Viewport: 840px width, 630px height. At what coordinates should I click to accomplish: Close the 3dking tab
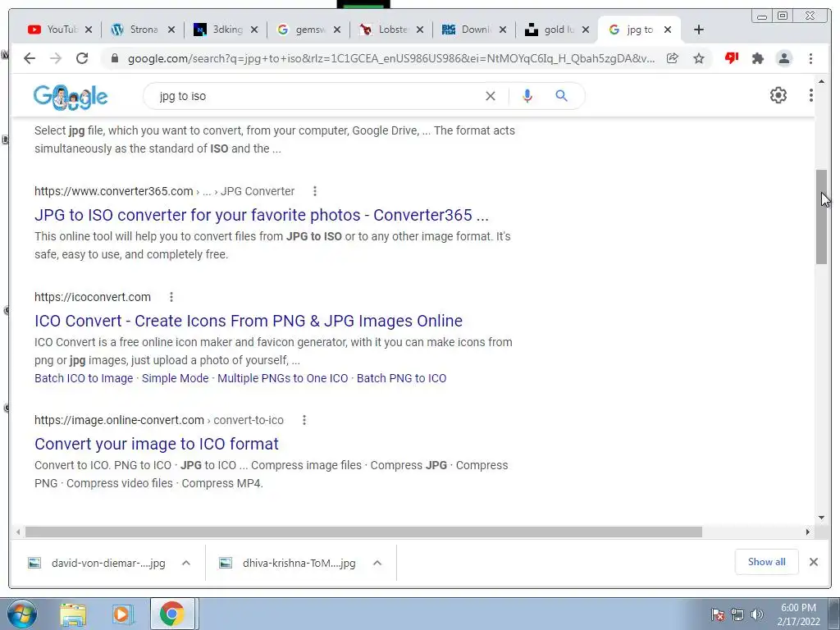click(254, 30)
